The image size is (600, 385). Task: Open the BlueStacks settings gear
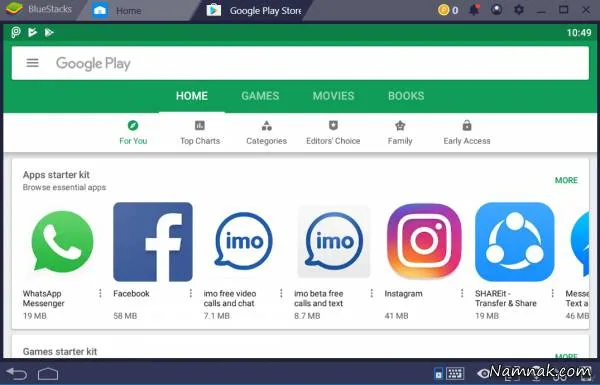pyautogui.click(x=519, y=10)
